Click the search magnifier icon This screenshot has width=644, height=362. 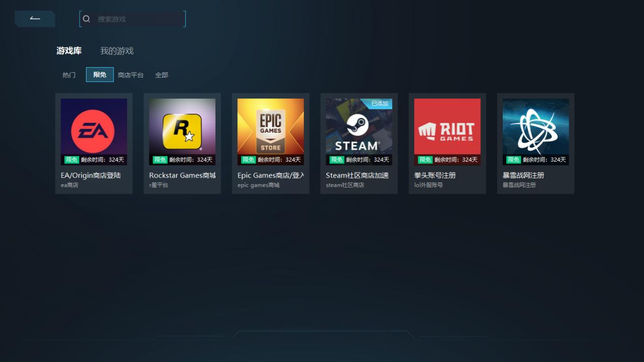86,19
